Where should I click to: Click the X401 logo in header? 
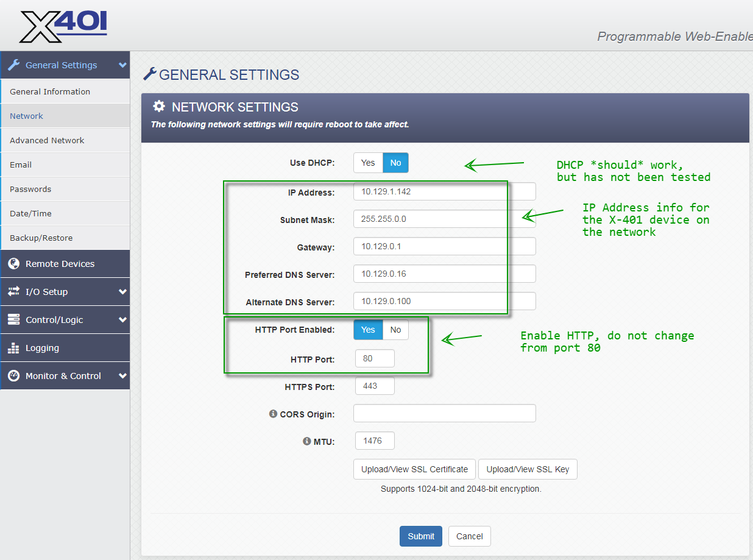tap(63, 26)
